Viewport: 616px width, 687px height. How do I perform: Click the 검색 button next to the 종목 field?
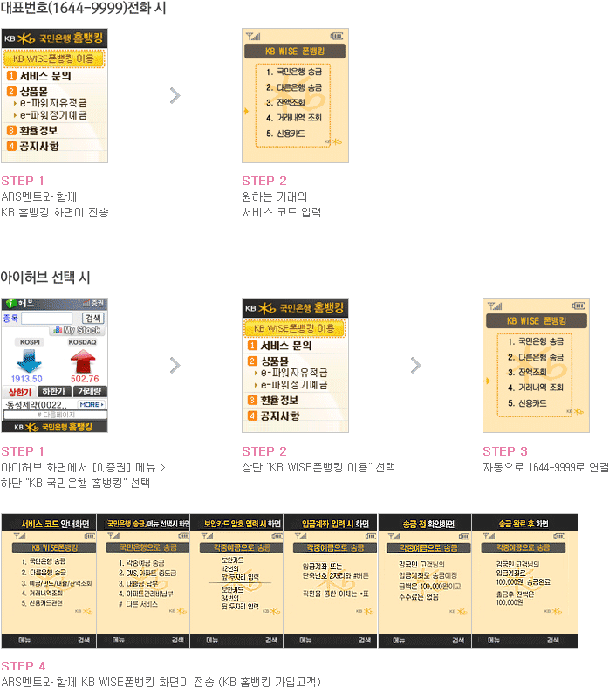tap(92, 318)
